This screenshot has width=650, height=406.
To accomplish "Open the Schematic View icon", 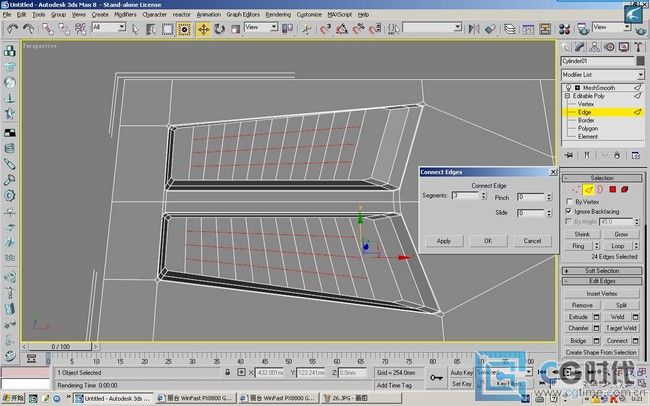I will (545, 29).
